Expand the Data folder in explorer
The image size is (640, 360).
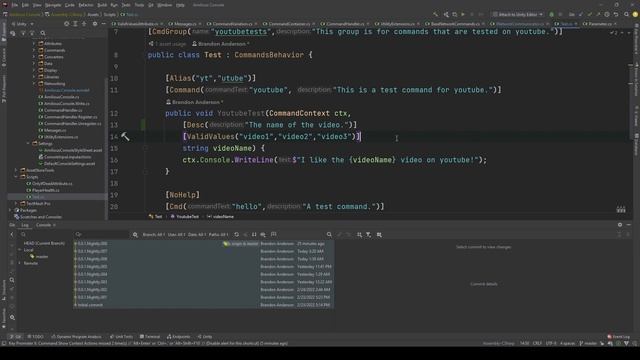click(x=34, y=63)
